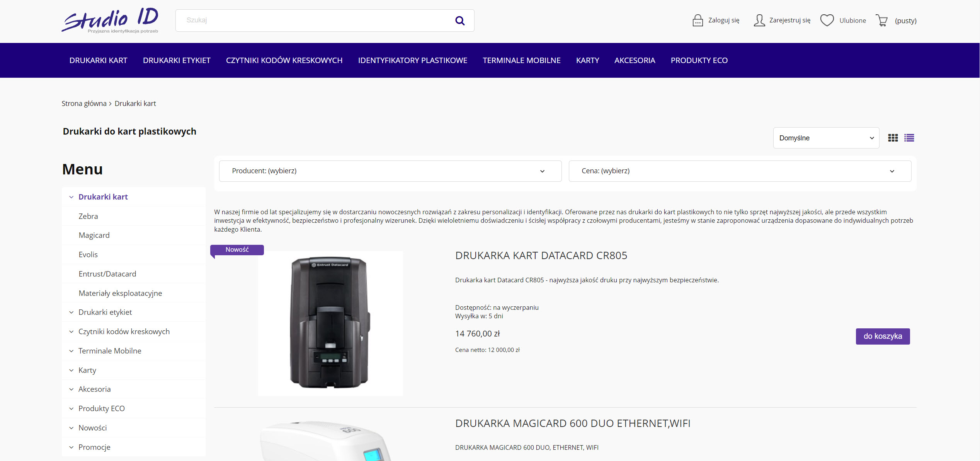Open TERMINALE MOBILNE navigation menu

click(521, 60)
